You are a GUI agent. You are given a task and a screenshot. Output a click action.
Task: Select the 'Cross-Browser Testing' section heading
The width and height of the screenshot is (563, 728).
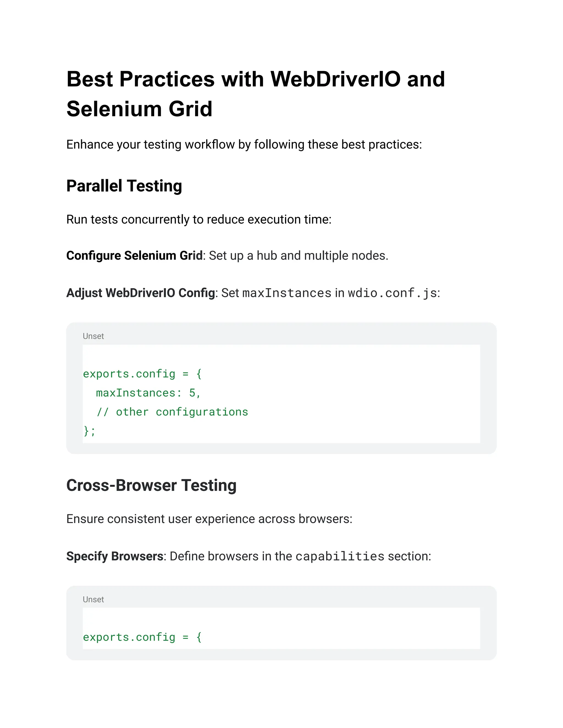tap(151, 485)
